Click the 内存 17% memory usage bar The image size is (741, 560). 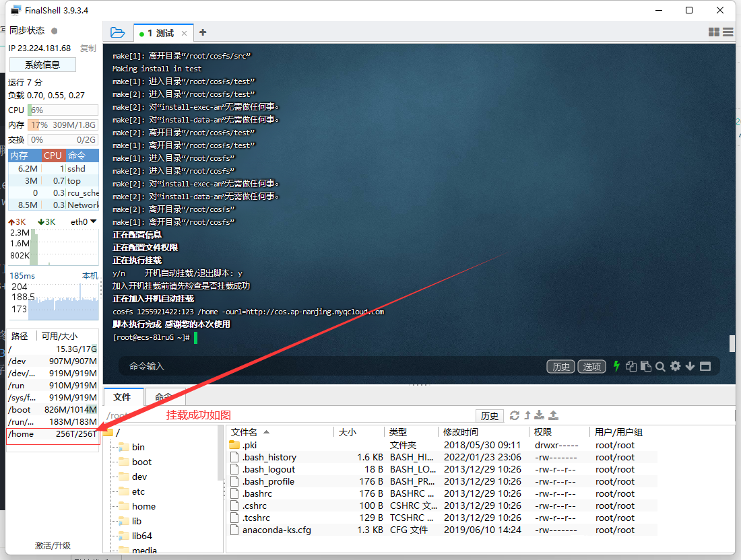63,125
